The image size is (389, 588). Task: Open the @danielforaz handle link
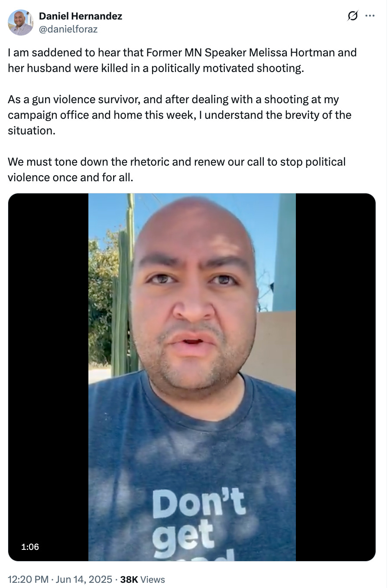click(68, 29)
